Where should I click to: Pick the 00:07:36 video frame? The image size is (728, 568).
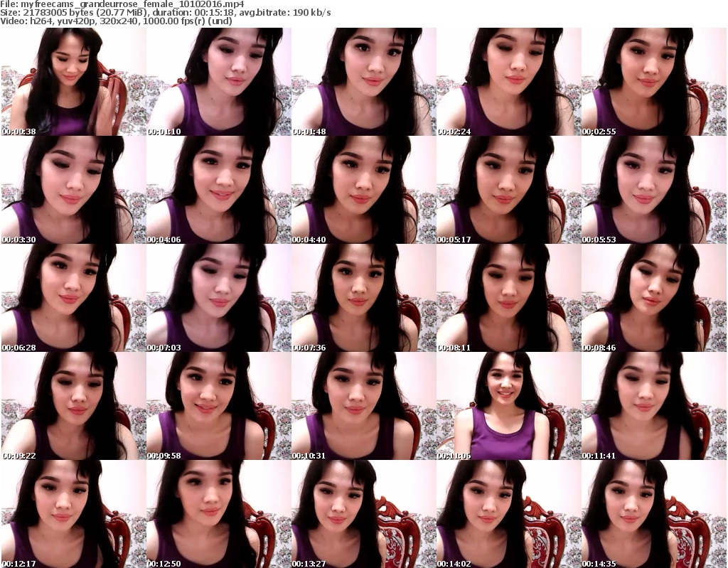point(364,298)
